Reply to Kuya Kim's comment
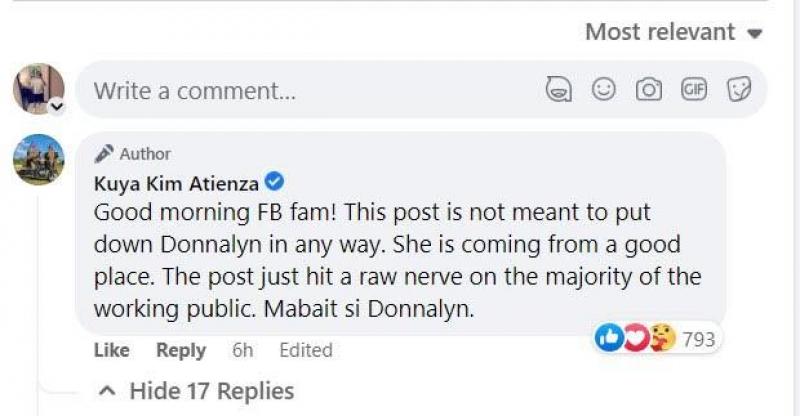This screenshot has height=416, width=800. point(181,350)
